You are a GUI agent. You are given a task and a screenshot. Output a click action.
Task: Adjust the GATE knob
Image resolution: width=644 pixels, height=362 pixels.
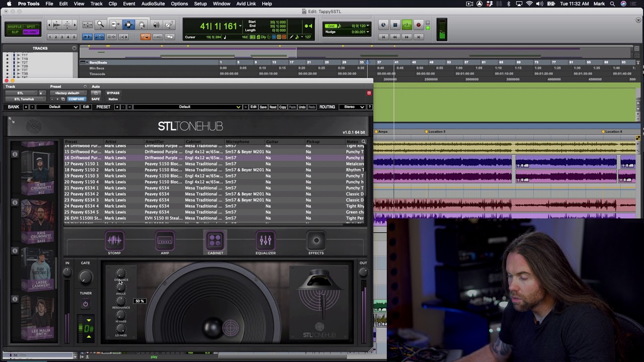click(86, 276)
